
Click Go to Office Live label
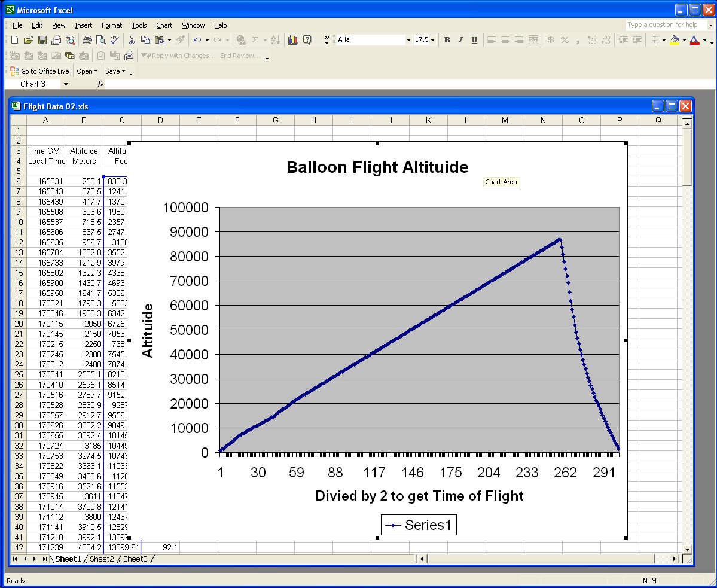[45, 71]
